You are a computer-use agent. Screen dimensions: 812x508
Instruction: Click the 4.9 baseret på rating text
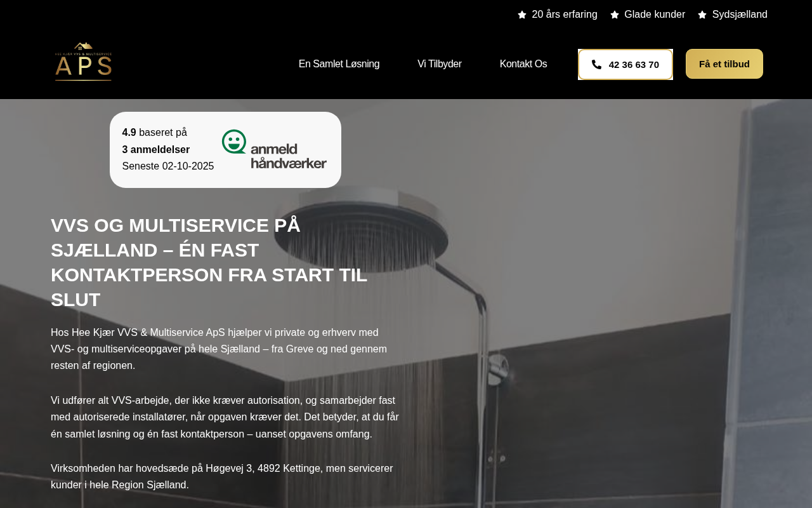tap(155, 133)
